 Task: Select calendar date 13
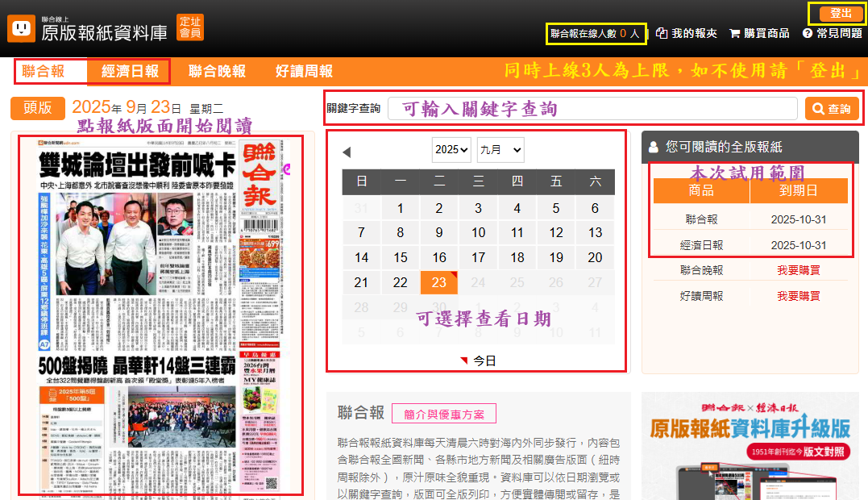coord(595,232)
